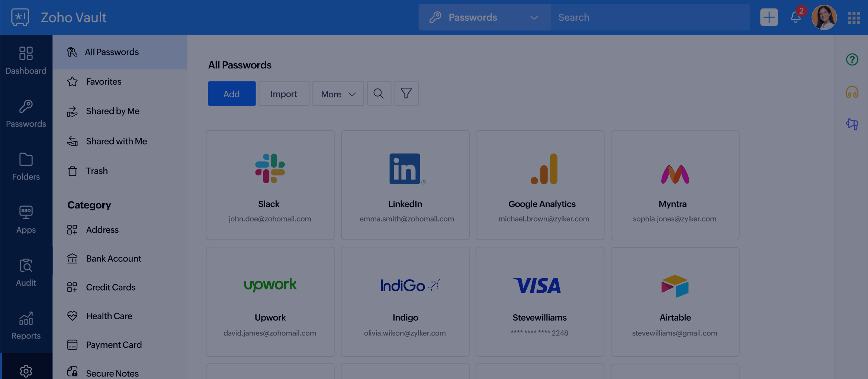The height and width of the screenshot is (379, 868).
Task: Open notifications bell showing 2 alerts
Action: coord(795,17)
